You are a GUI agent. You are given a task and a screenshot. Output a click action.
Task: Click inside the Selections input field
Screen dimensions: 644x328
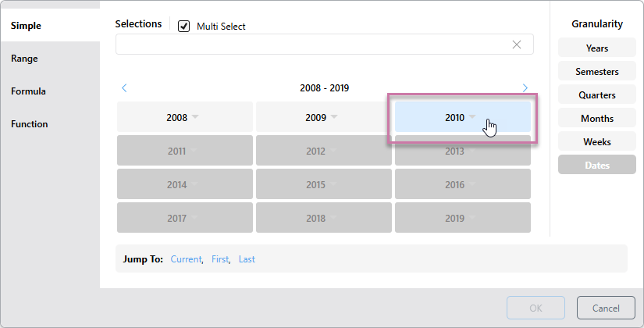[x=312, y=45]
